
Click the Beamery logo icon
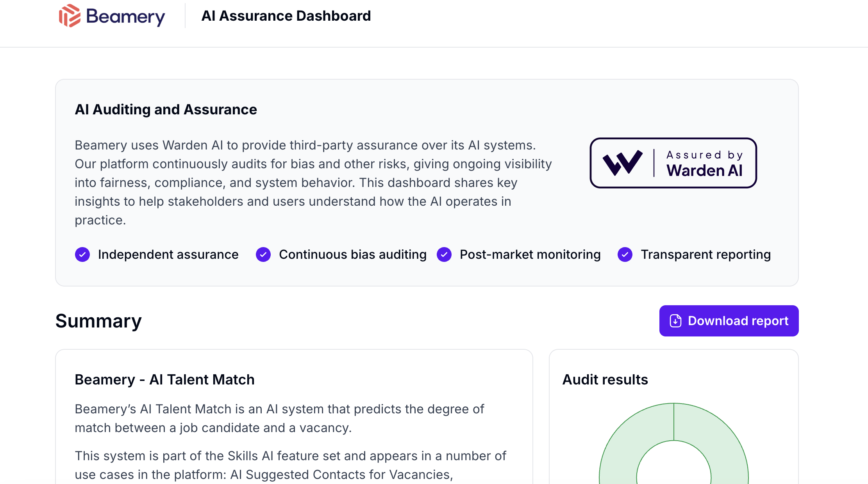[x=70, y=16]
